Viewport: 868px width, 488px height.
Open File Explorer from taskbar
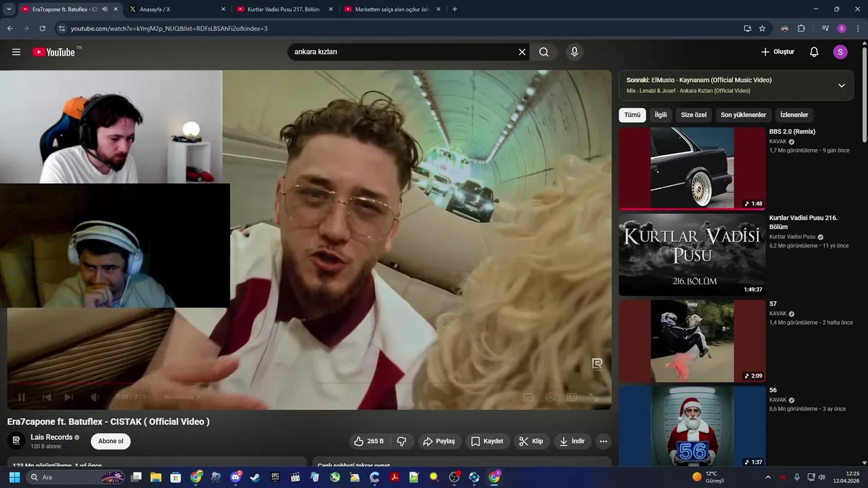click(155, 477)
